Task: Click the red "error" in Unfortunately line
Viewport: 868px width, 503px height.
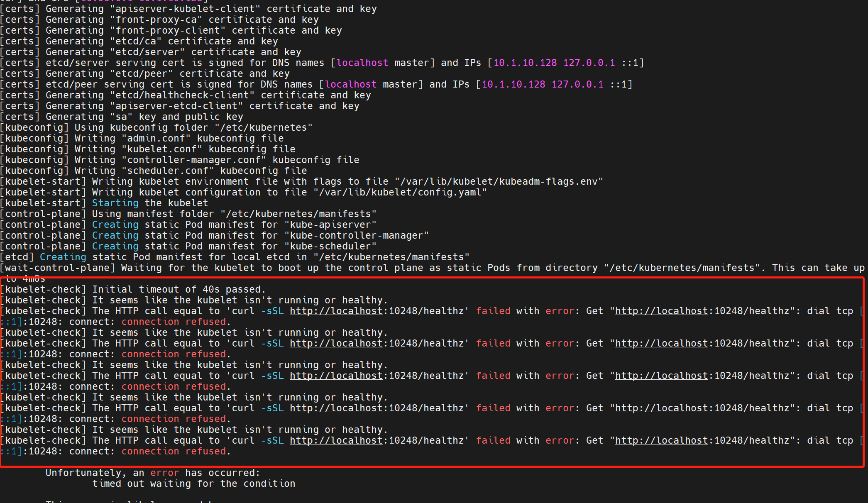Action: [164, 473]
